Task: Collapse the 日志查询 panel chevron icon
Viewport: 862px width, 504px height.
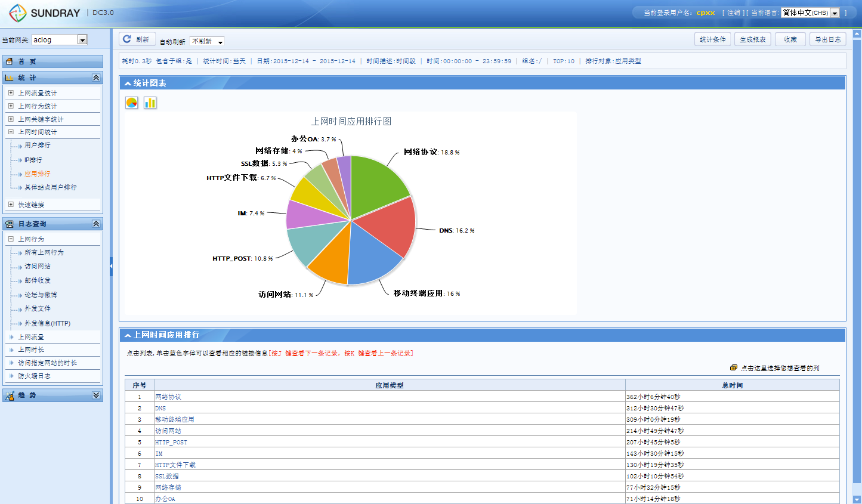Action: (x=96, y=224)
